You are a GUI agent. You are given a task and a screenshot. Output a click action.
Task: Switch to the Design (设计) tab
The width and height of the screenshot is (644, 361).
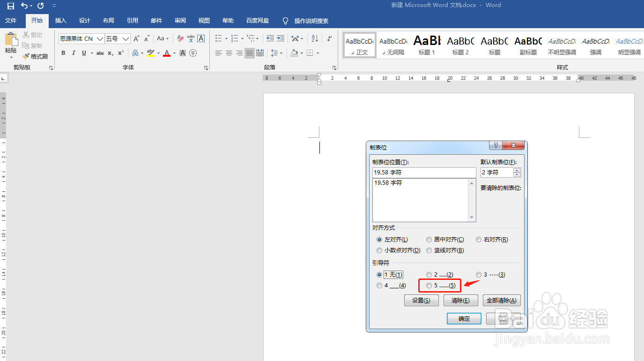tap(85, 21)
